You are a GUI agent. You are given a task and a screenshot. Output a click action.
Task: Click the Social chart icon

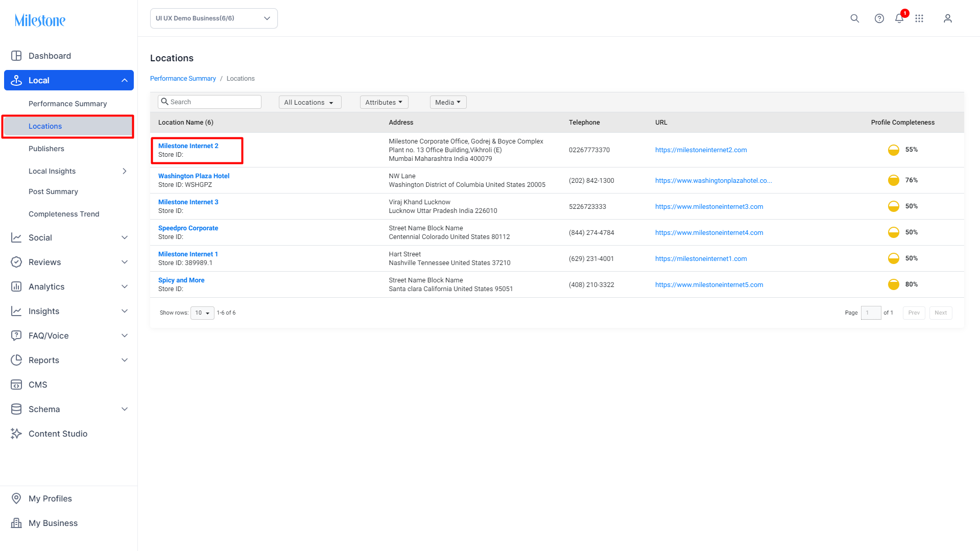click(16, 237)
